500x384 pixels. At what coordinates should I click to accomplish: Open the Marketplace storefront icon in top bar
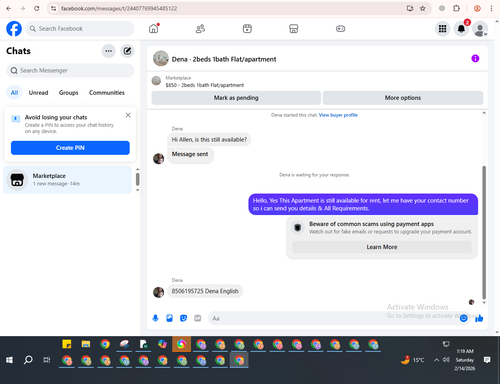pos(293,29)
